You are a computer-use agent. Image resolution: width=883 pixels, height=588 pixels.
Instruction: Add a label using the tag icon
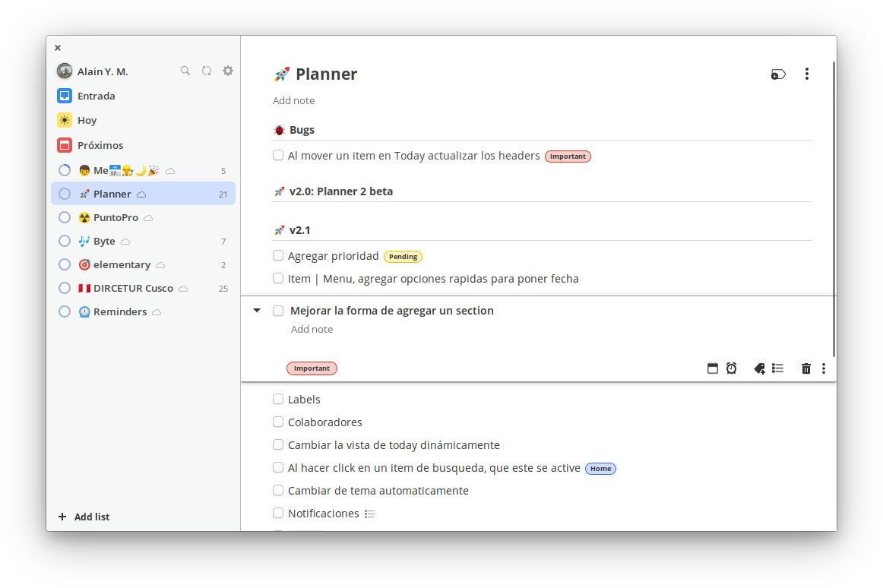pos(758,368)
